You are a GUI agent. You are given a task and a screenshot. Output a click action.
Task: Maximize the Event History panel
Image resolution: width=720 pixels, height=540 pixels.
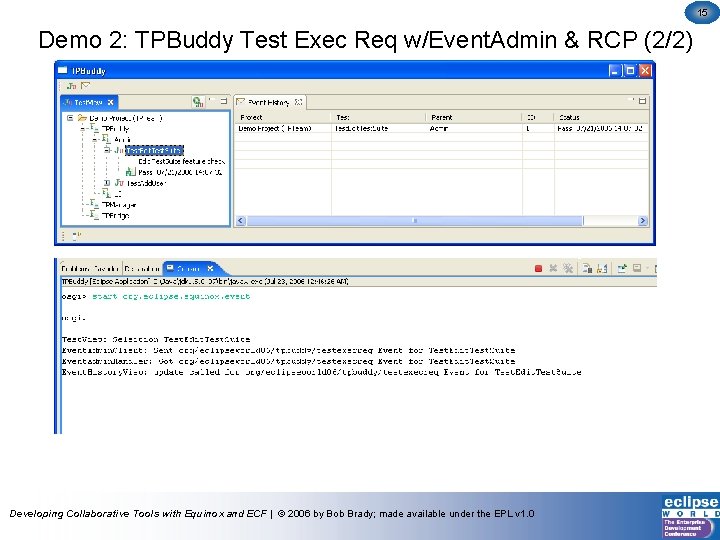tap(642, 101)
